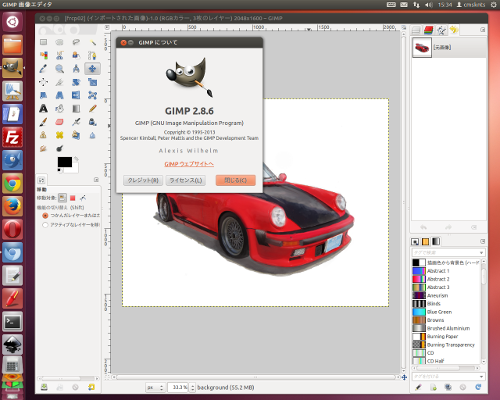The image size is (500, 400).
Task: Switch to the Brushes tab
Action: (415, 241)
